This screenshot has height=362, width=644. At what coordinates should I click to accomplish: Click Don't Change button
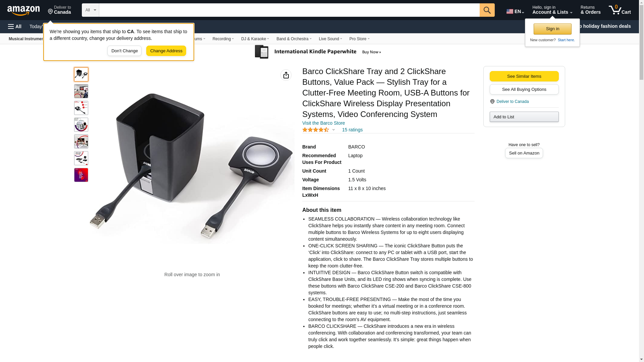coord(124,51)
